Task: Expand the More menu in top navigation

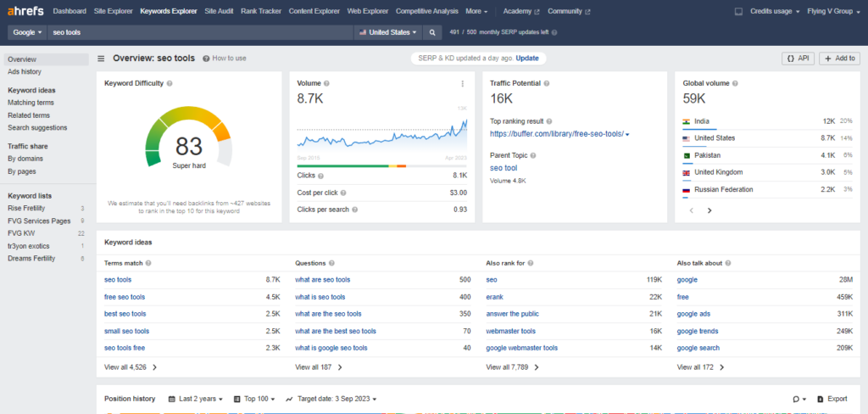Action: click(476, 11)
